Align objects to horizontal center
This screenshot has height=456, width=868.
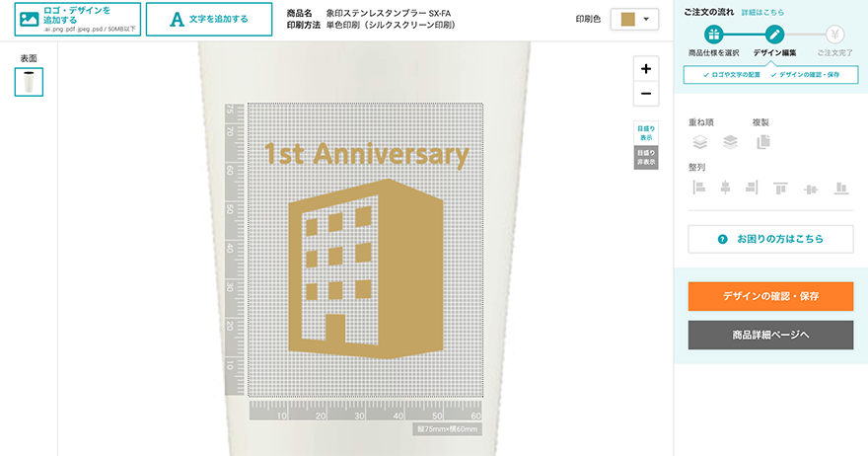(x=725, y=188)
